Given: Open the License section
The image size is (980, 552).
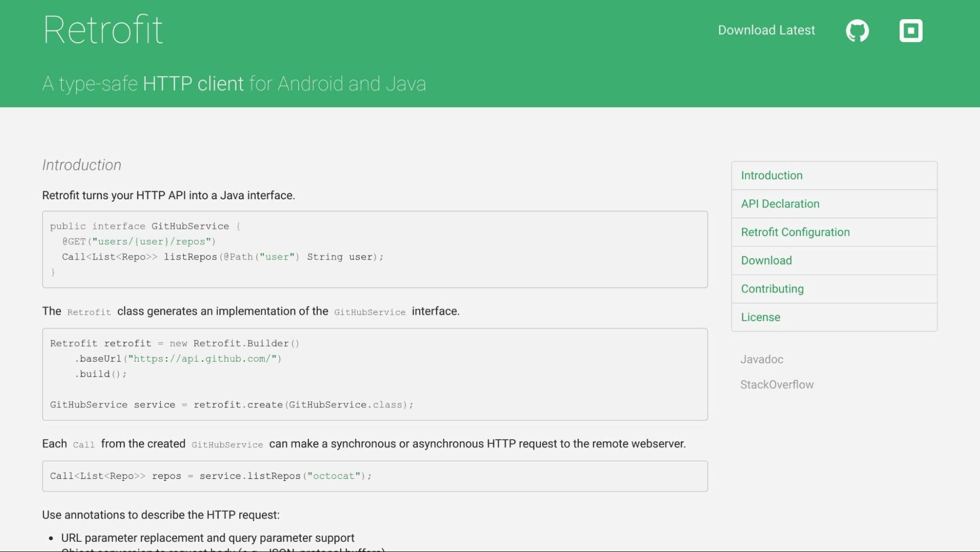Looking at the screenshot, I should click(x=760, y=317).
